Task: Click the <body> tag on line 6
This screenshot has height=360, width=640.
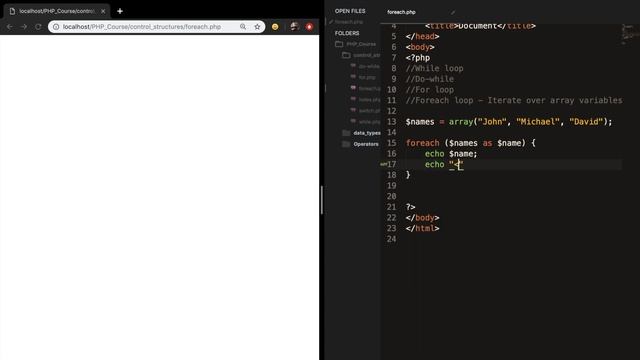Action: 420,47
